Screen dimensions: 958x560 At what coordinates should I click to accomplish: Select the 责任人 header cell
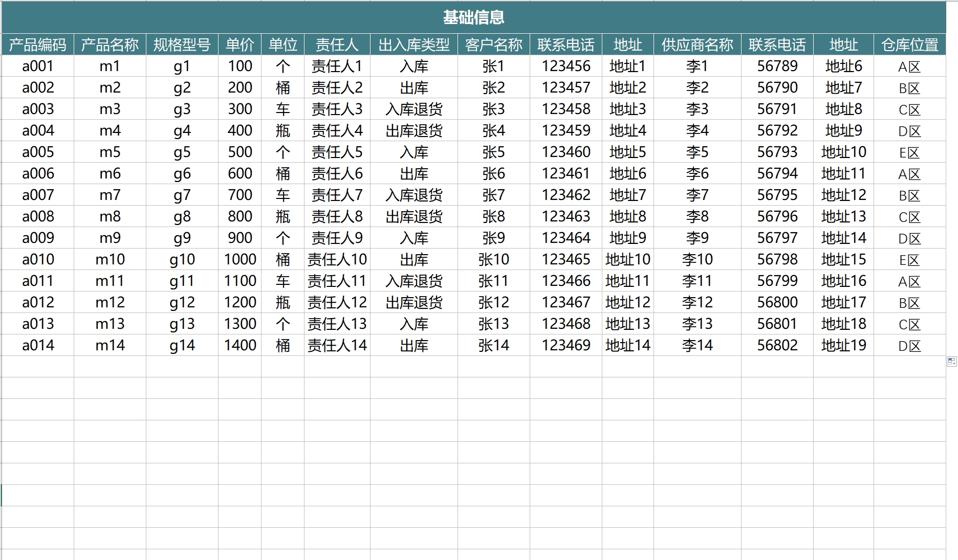coord(337,45)
